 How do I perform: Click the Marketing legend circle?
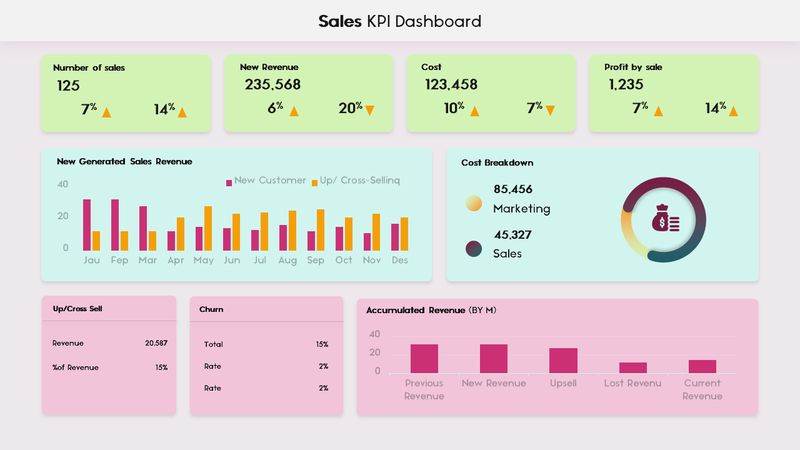click(x=473, y=203)
